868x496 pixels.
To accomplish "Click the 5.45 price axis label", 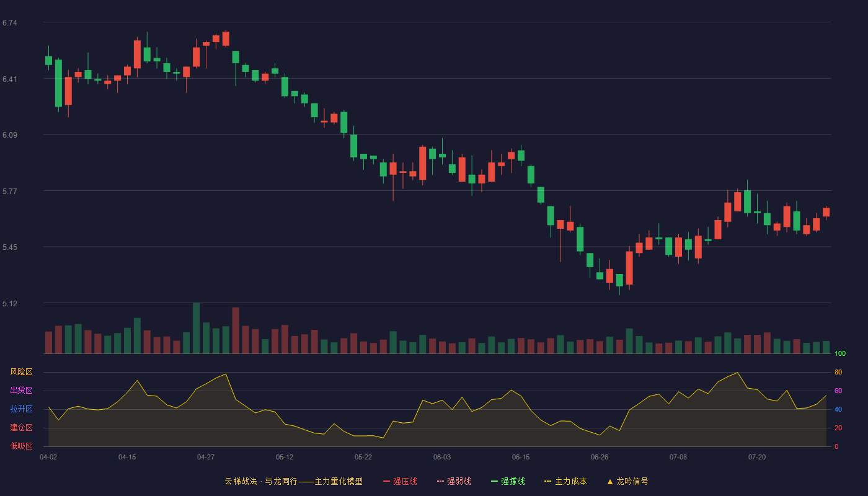I will (10, 248).
